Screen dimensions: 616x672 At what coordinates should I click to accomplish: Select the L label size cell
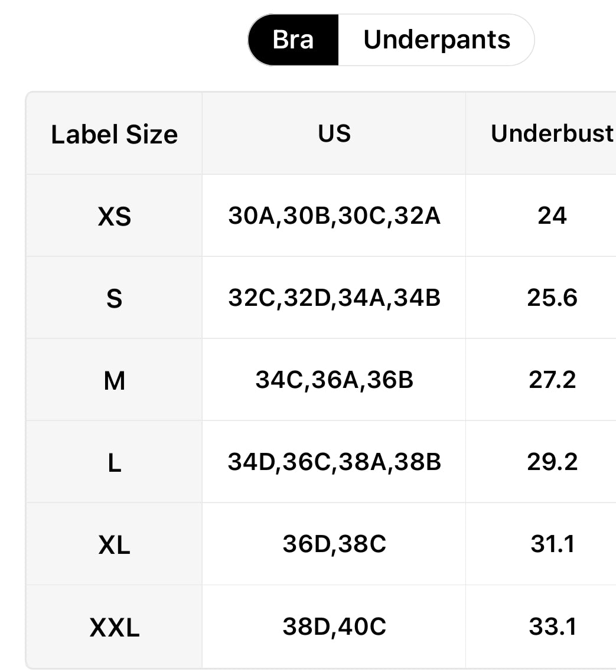[x=115, y=463]
